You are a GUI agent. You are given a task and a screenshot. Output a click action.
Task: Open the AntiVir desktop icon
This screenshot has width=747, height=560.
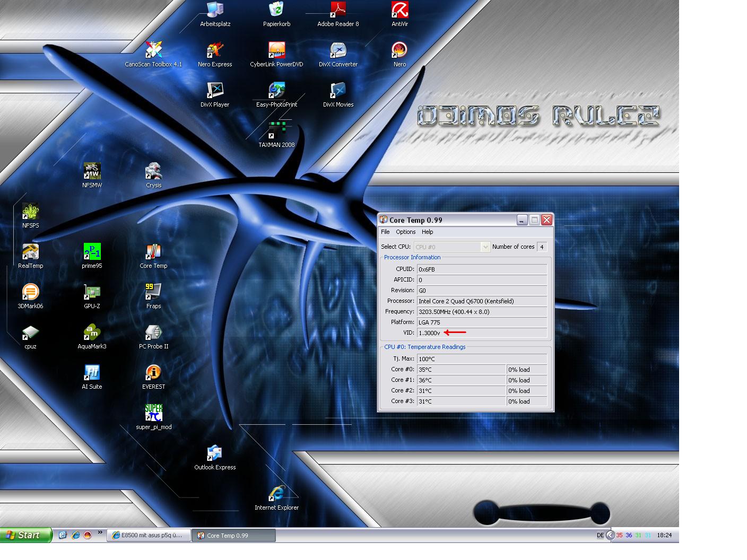(399, 14)
